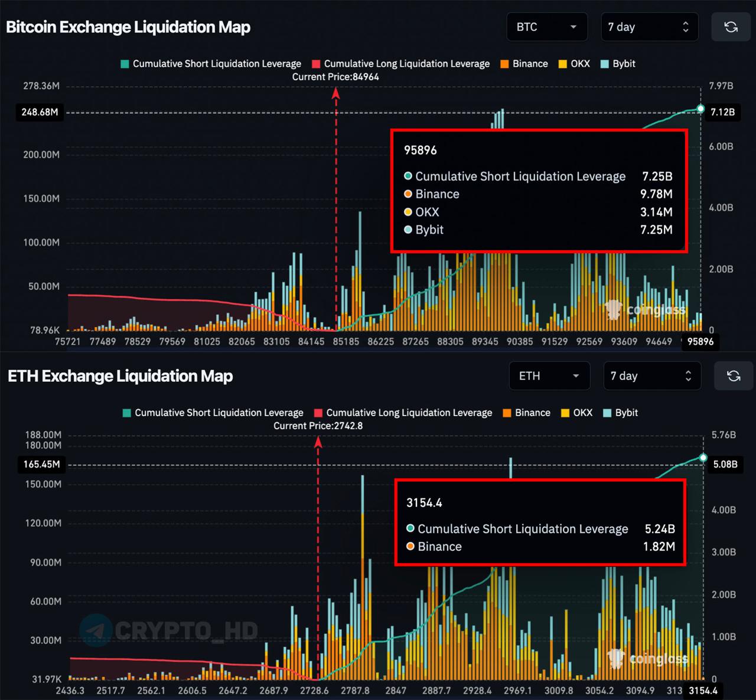Hide OKX series in Bitcoin chart legend
This screenshot has height=700, width=756.
[574, 64]
